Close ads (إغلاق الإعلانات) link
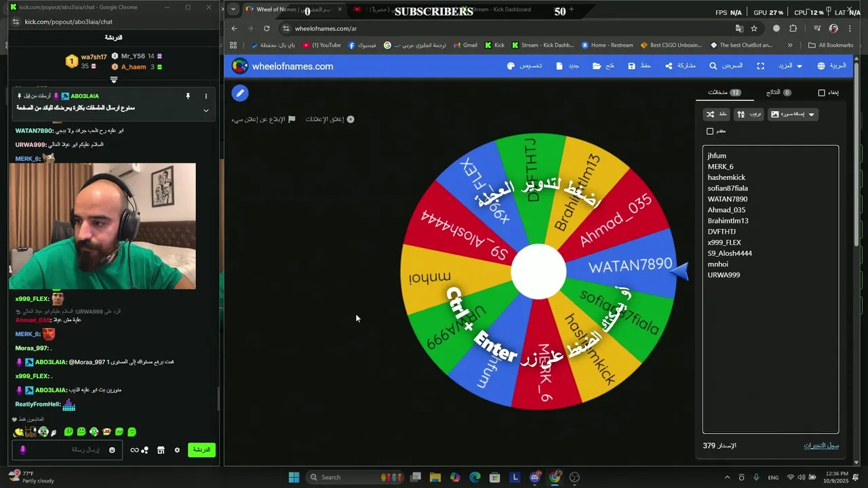 (x=330, y=119)
